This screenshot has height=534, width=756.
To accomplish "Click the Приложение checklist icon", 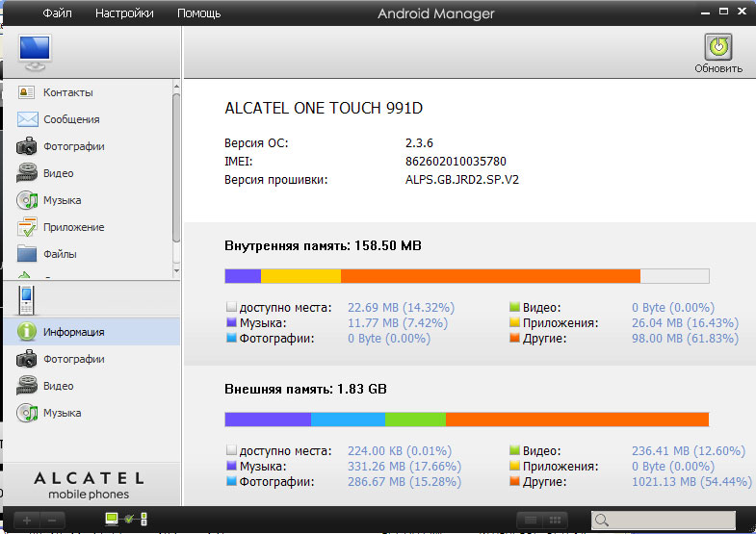I will (x=27, y=227).
